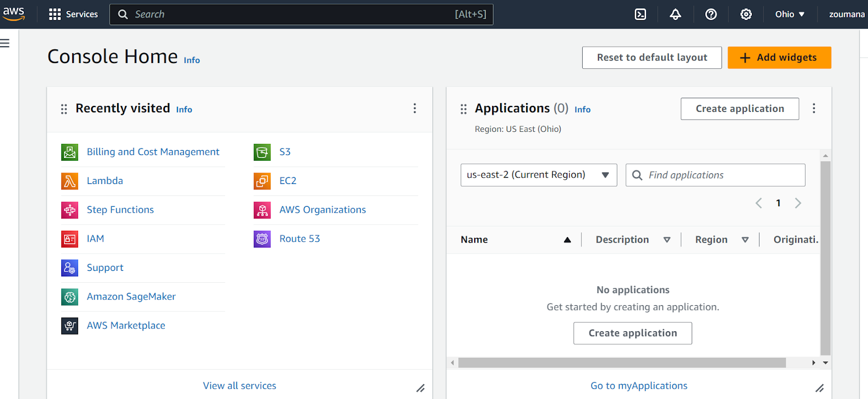Open the Step Functions link
Screen dimensions: 868x399
point(120,210)
